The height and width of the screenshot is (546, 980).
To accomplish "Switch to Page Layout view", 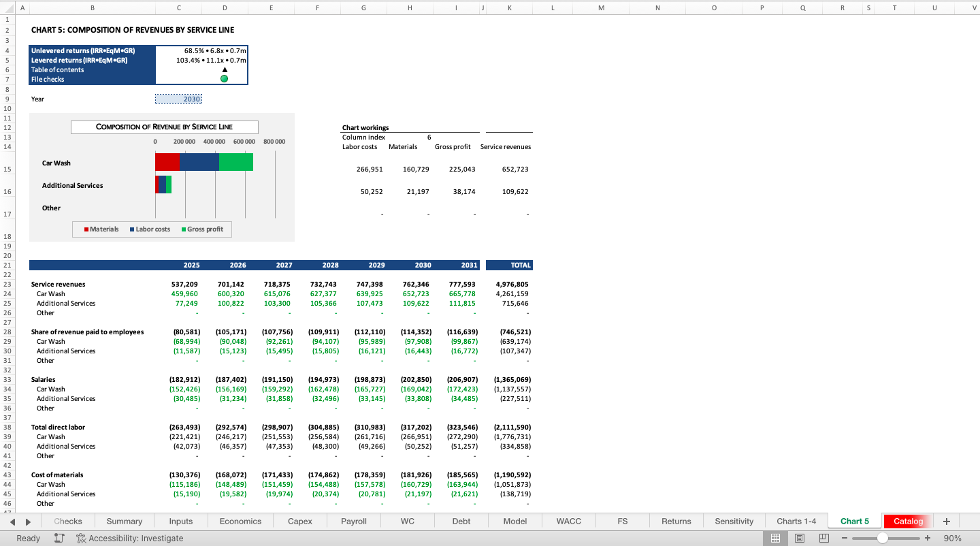I will tap(800, 538).
